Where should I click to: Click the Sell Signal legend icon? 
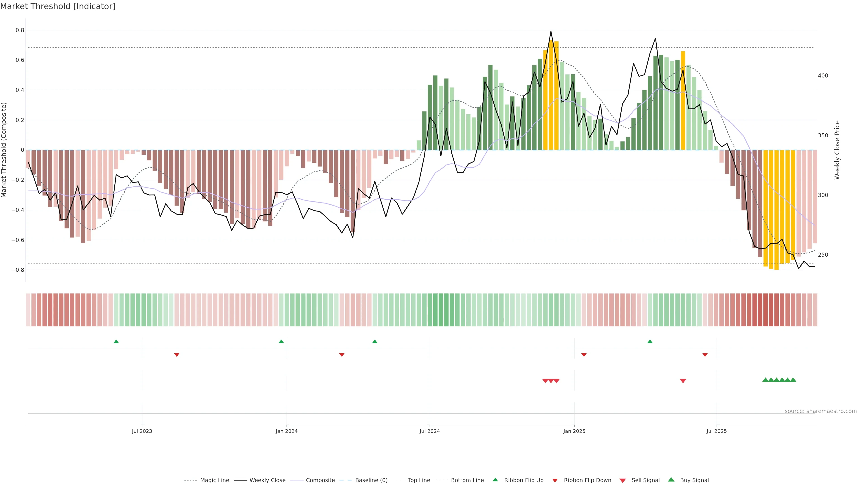(623, 481)
